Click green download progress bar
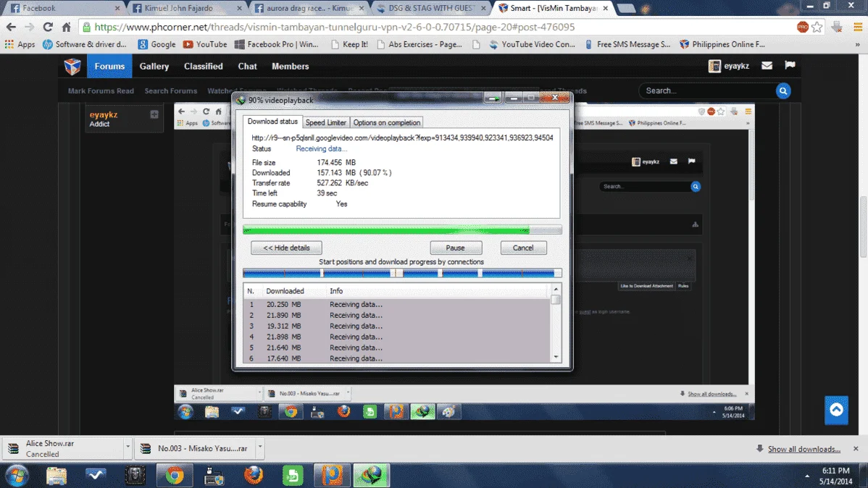Viewport: 868px width, 488px height. [402, 230]
